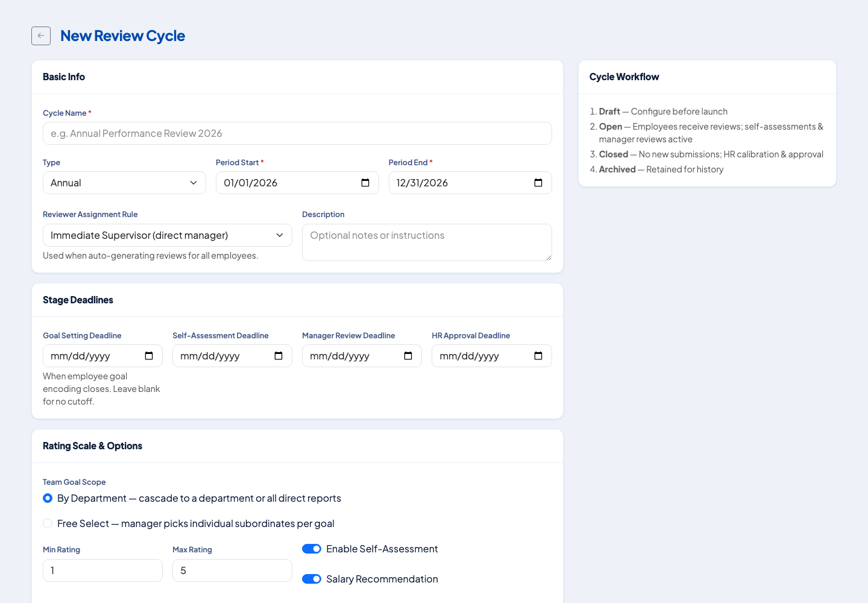Image resolution: width=868 pixels, height=603 pixels.
Task: Click Manager Review Deadline date field
Action: [362, 356]
